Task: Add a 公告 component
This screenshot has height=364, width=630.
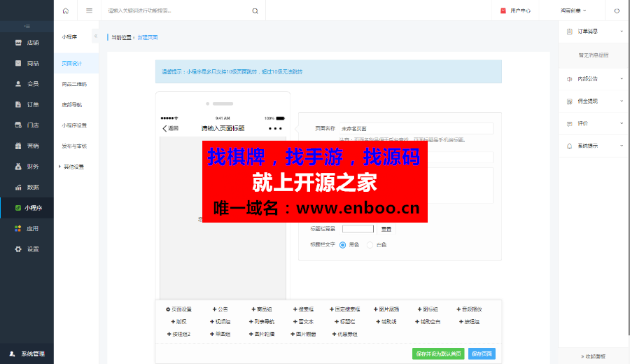Action: pyautogui.click(x=220, y=309)
